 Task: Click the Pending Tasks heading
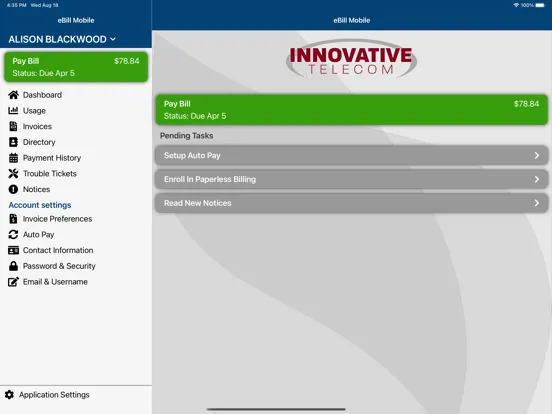click(187, 136)
